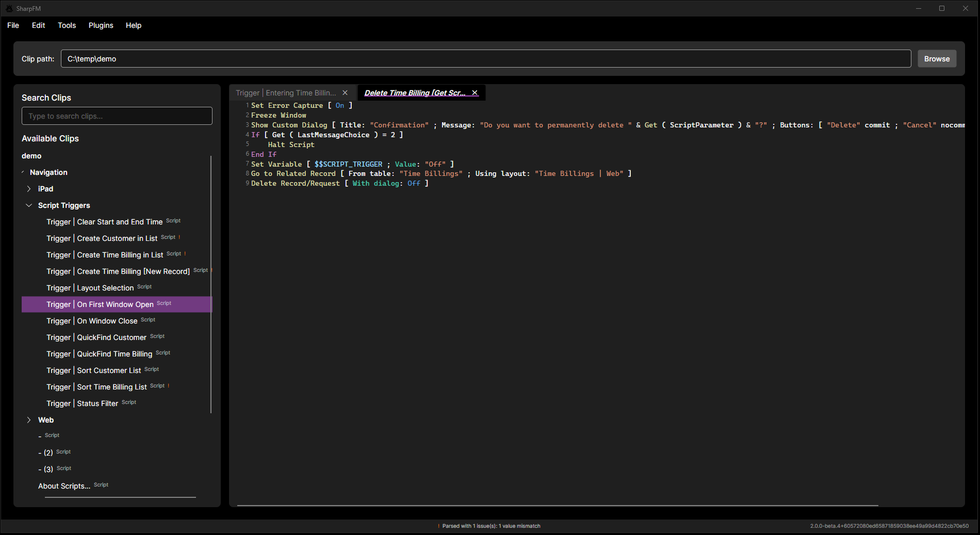Close the Trigger | Entering Time Billing tab
Image resolution: width=980 pixels, height=535 pixels.
[x=345, y=93]
